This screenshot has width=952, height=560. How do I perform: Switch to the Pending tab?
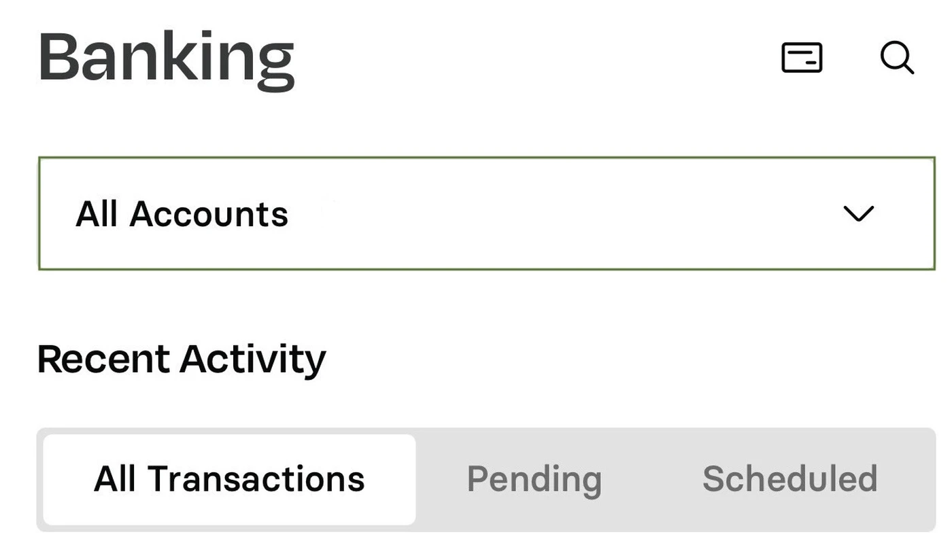[534, 479]
